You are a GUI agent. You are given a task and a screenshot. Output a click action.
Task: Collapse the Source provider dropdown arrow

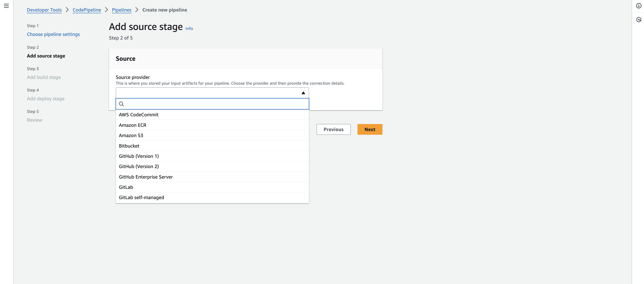click(303, 93)
